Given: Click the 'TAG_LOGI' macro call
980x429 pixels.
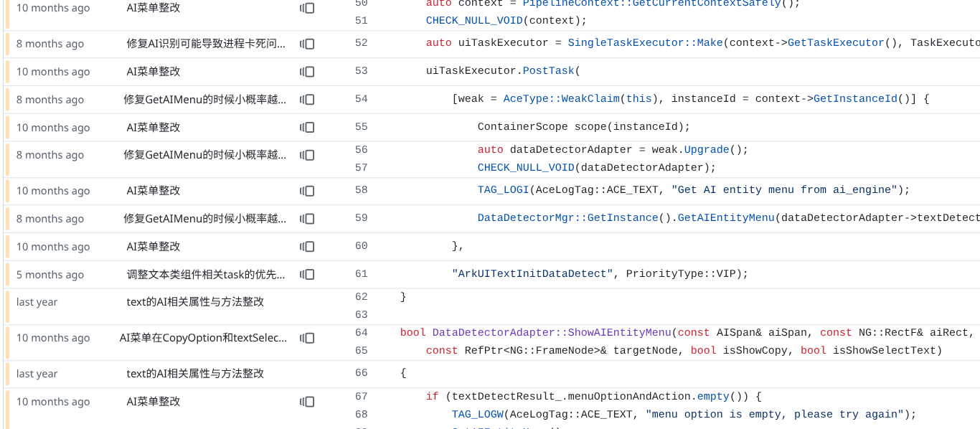Looking at the screenshot, I should click(x=504, y=190).
